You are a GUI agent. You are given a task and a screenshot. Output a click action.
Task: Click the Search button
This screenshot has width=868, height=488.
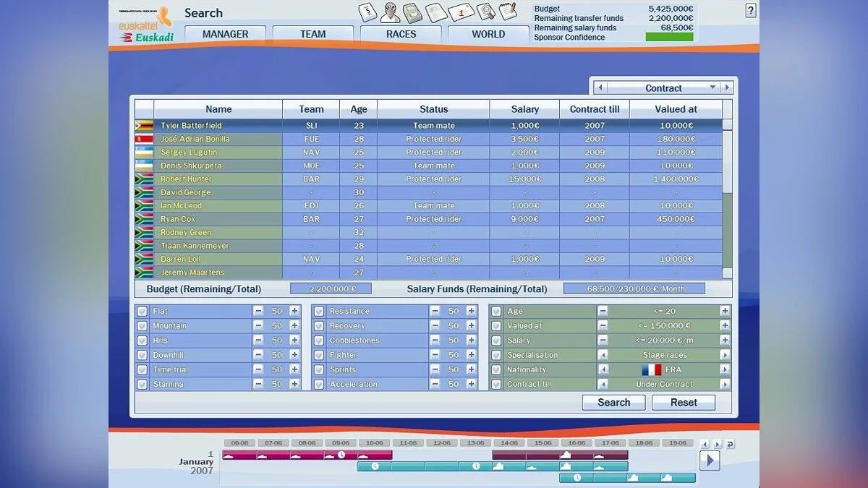click(613, 403)
